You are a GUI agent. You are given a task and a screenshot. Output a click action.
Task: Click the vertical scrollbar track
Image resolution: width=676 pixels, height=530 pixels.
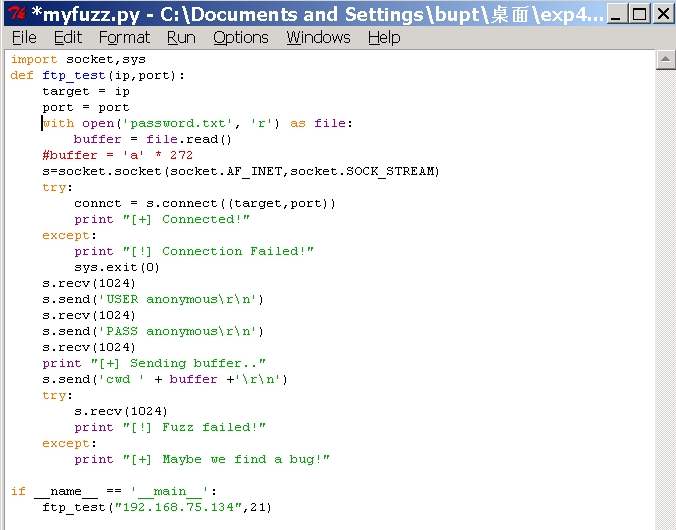[666, 300]
